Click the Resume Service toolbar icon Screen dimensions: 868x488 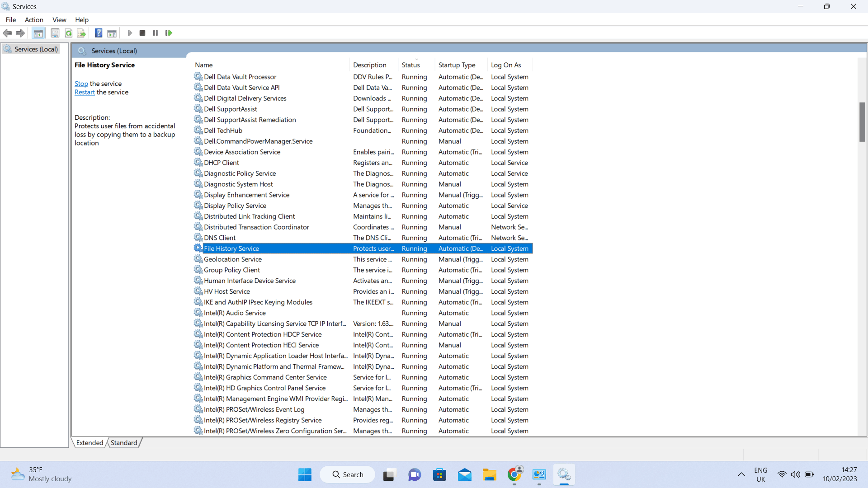point(169,33)
